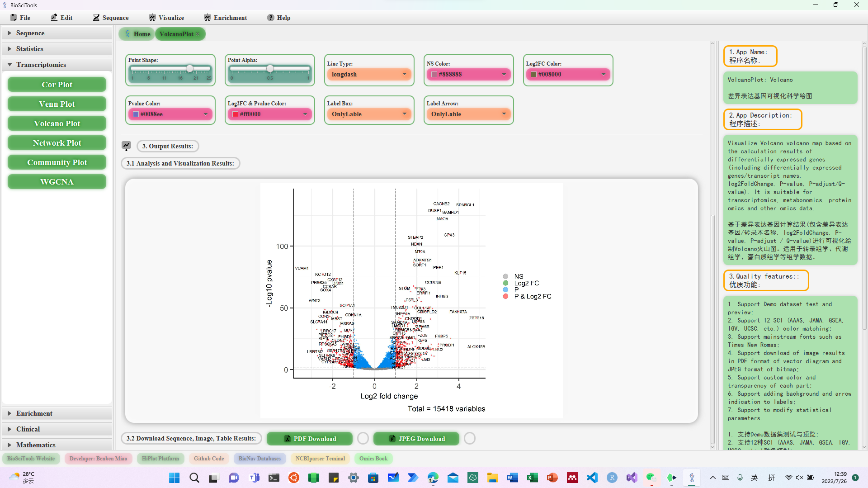Click the PDF Download button
This screenshot has height=488, width=868.
[310, 439]
